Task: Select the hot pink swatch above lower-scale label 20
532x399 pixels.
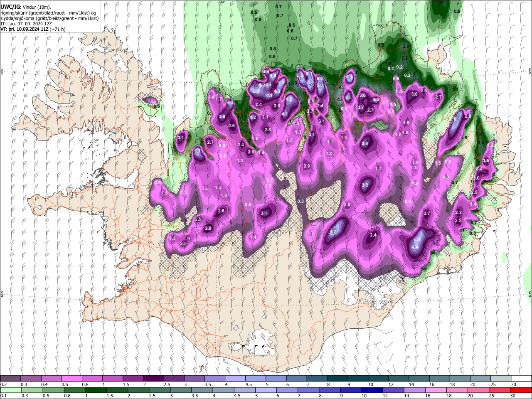Action: [478, 390]
